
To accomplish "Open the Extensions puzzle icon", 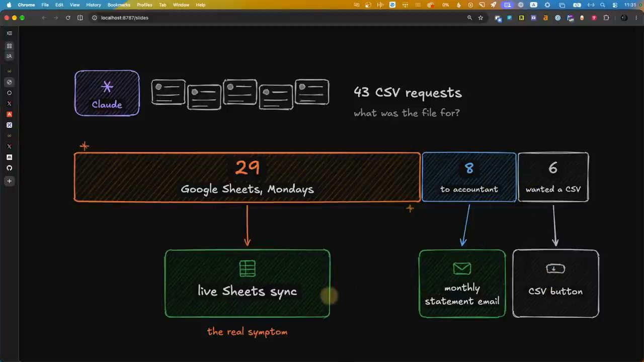I will 606,18.
